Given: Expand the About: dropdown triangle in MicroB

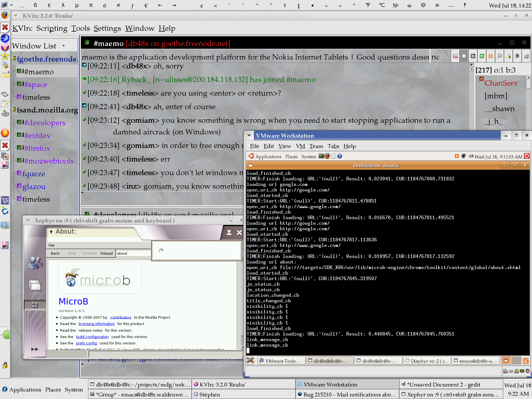Looking at the screenshot, I should pyautogui.click(x=51, y=232).
